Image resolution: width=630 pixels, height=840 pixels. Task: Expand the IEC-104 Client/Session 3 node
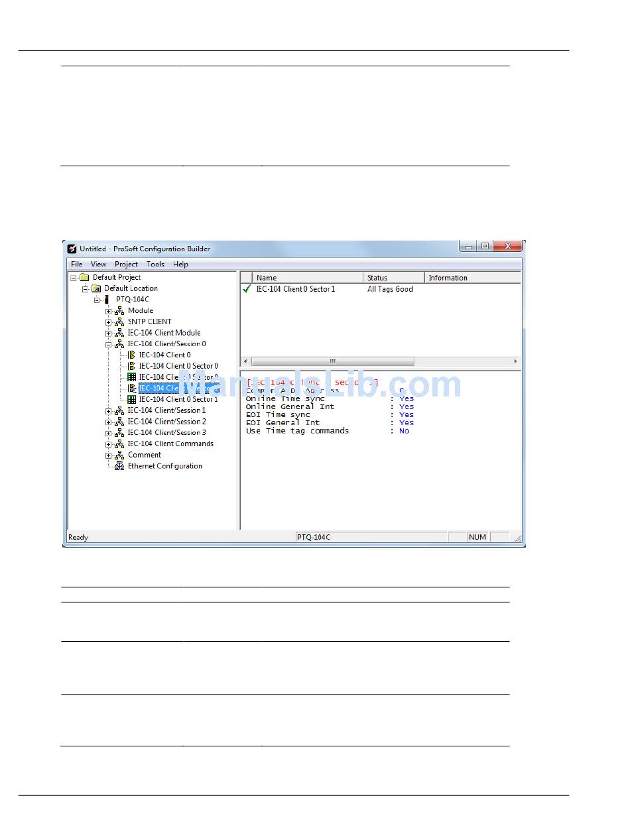pyautogui.click(x=109, y=434)
